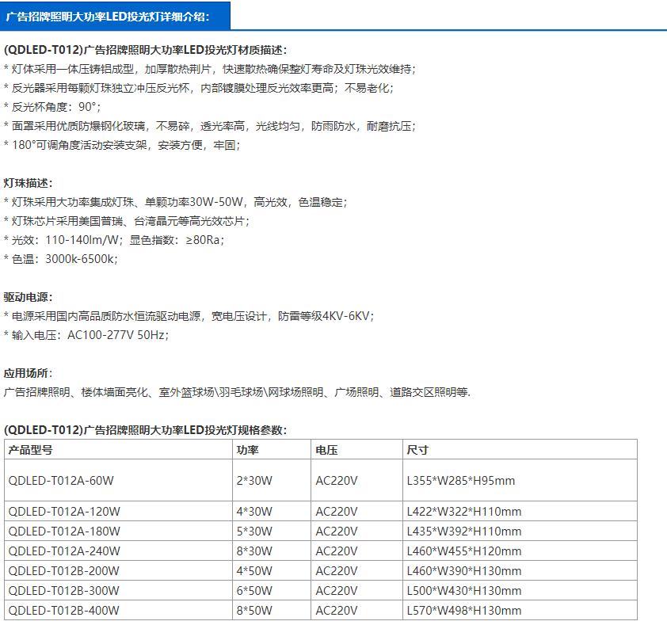The image size is (667, 644).
Task: Click the 灯珠描述 heading
Action: pyautogui.click(x=28, y=183)
